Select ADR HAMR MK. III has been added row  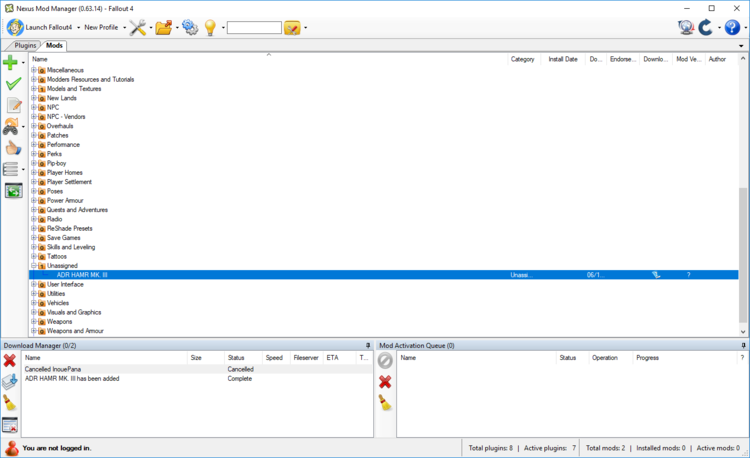(198, 379)
